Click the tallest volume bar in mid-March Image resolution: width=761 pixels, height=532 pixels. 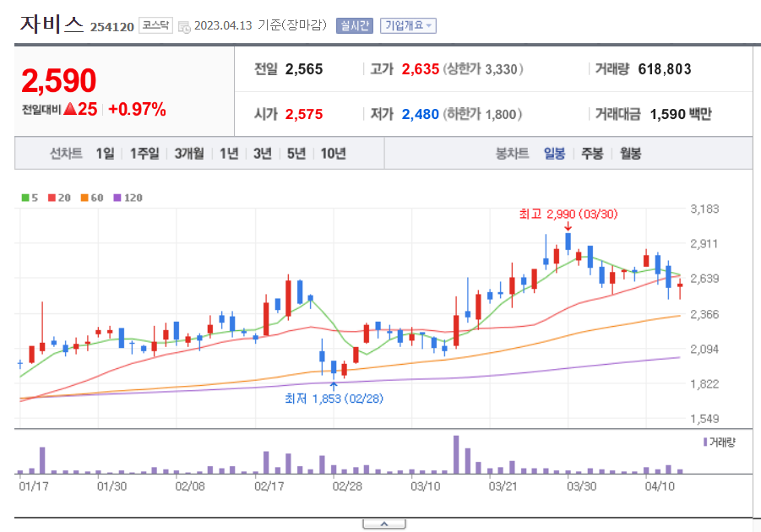456,455
